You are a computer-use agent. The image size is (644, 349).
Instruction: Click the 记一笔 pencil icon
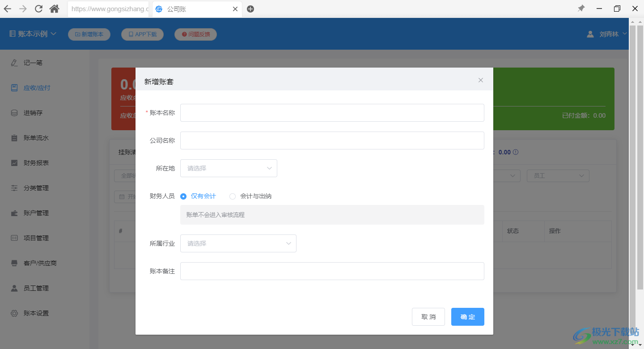[14, 63]
